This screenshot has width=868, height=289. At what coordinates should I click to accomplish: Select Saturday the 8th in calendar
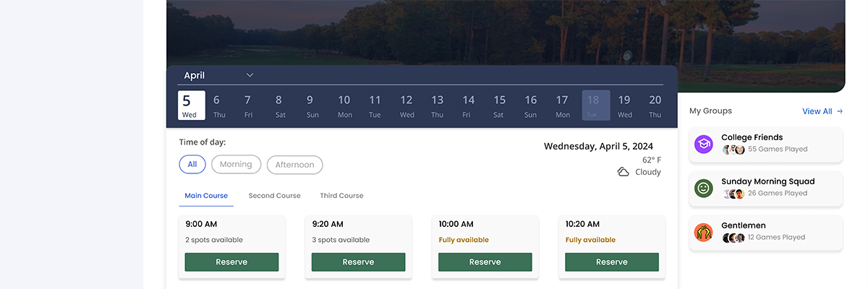[x=278, y=105]
